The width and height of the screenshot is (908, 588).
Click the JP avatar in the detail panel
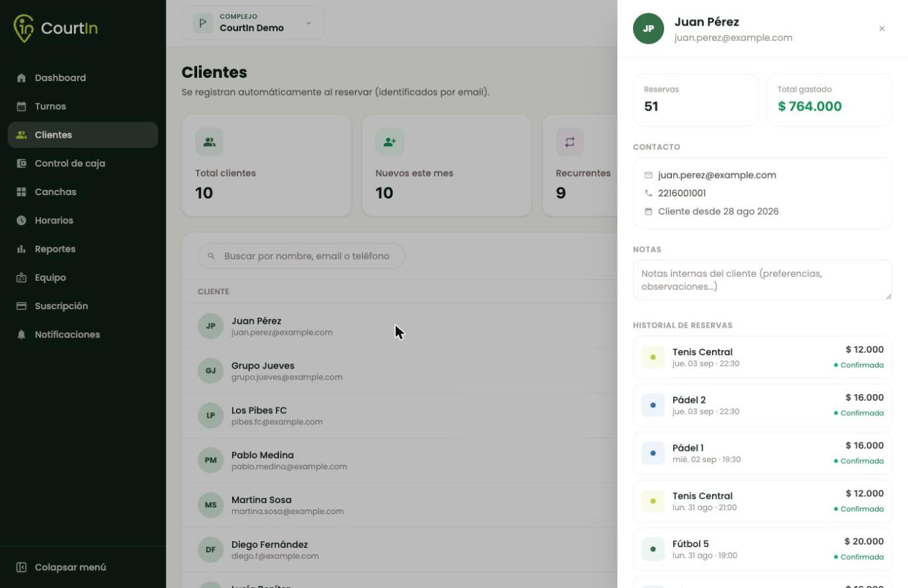click(x=648, y=28)
